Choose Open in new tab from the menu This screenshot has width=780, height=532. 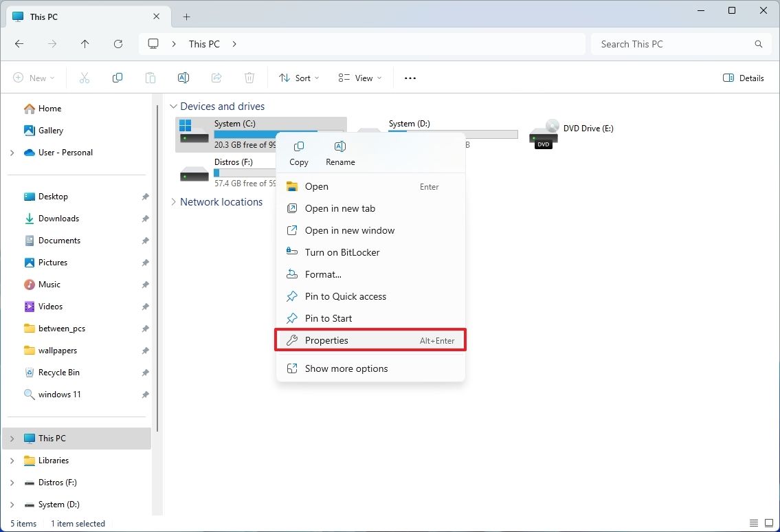(x=339, y=208)
